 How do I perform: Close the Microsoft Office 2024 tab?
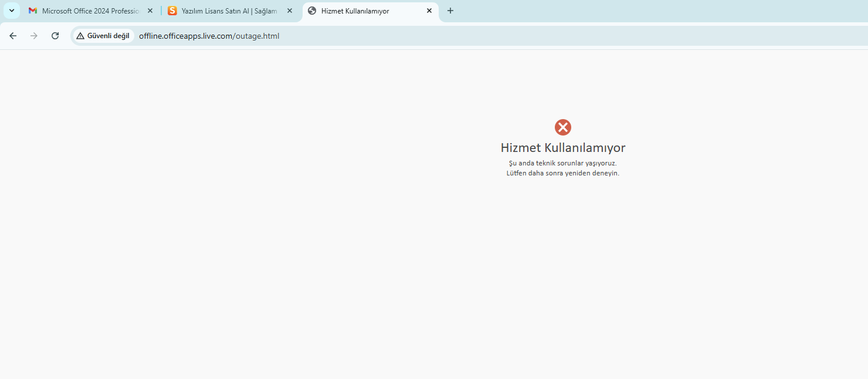point(150,11)
